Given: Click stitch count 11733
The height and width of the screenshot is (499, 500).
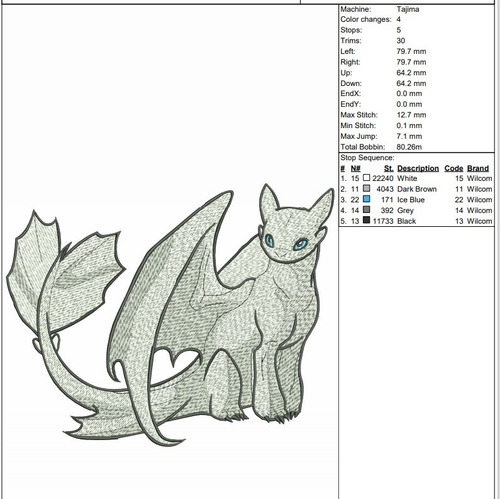Looking at the screenshot, I should point(383,221).
